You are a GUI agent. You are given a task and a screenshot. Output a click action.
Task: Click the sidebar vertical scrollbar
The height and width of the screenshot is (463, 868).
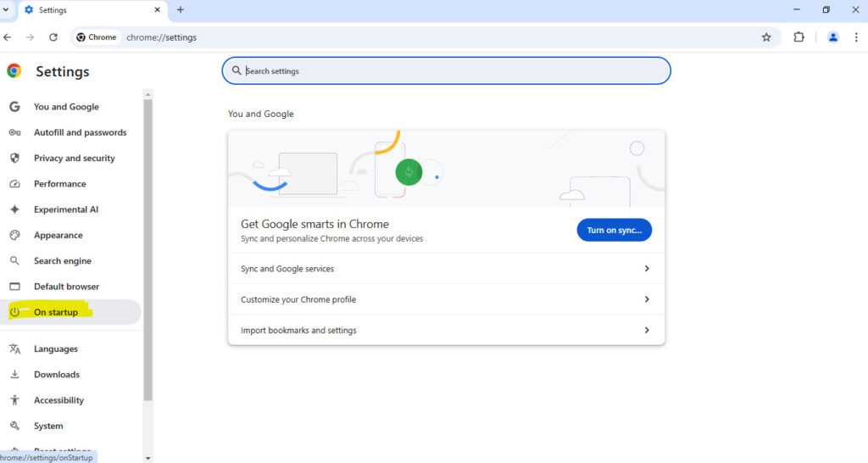click(147, 250)
